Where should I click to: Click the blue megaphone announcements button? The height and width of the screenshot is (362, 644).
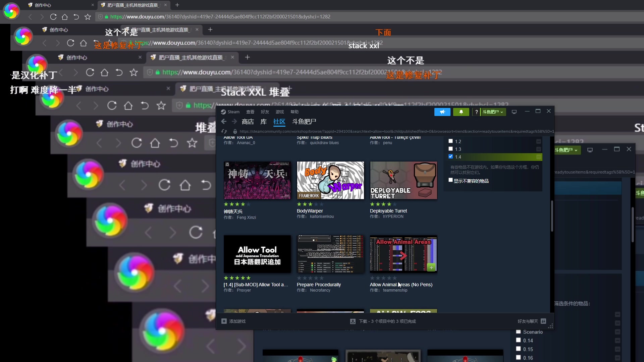tap(442, 112)
